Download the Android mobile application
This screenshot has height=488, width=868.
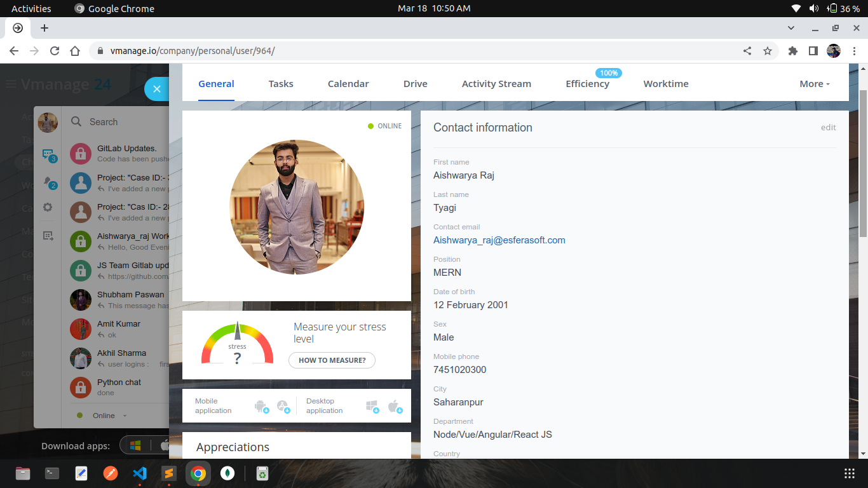(261, 405)
